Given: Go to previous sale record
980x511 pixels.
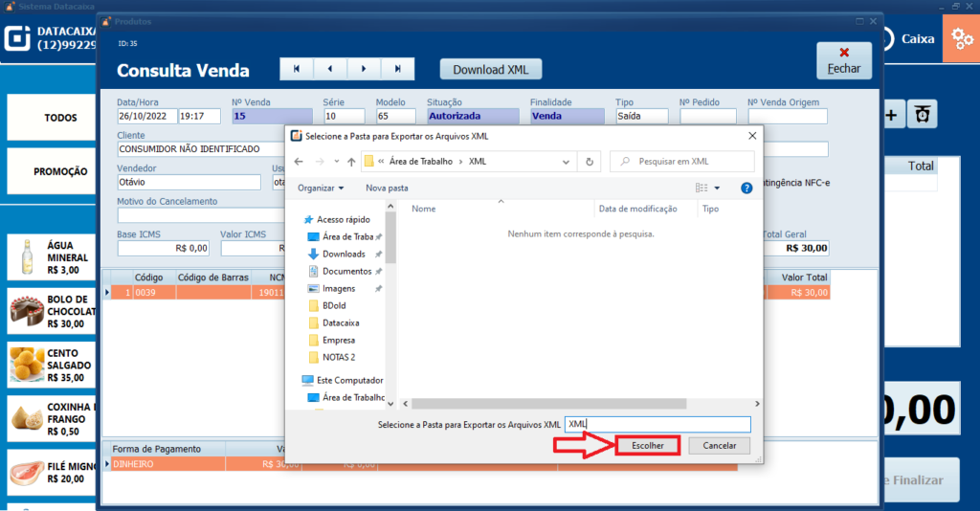Looking at the screenshot, I should (x=330, y=69).
